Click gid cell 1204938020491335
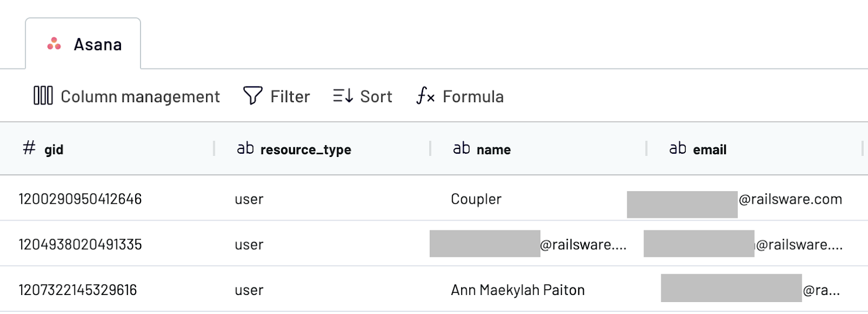868x314 pixels. pyautogui.click(x=80, y=244)
